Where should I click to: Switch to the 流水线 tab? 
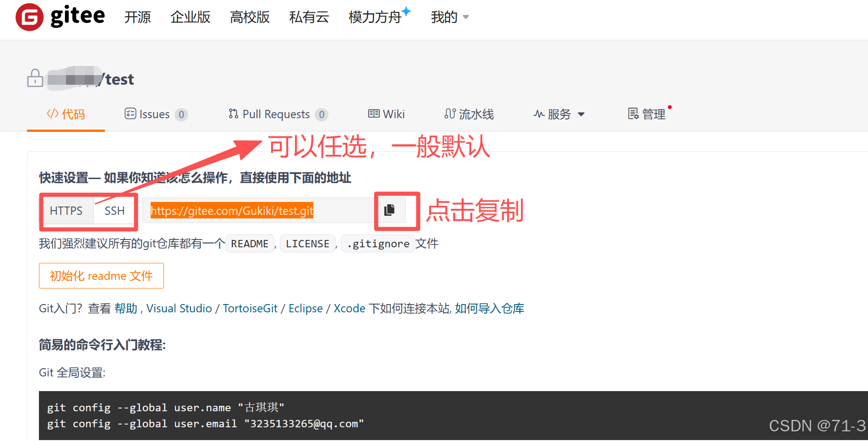click(469, 114)
